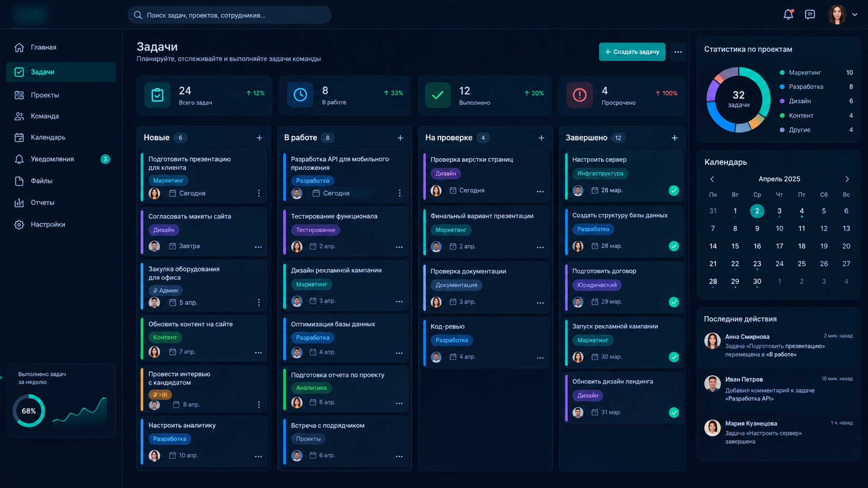Open the notifications bell in top bar
This screenshot has width=868, height=488.
tap(788, 15)
